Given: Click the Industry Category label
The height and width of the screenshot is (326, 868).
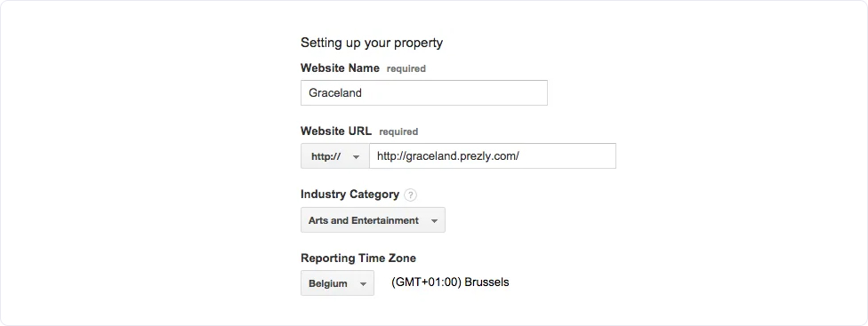Looking at the screenshot, I should point(350,194).
